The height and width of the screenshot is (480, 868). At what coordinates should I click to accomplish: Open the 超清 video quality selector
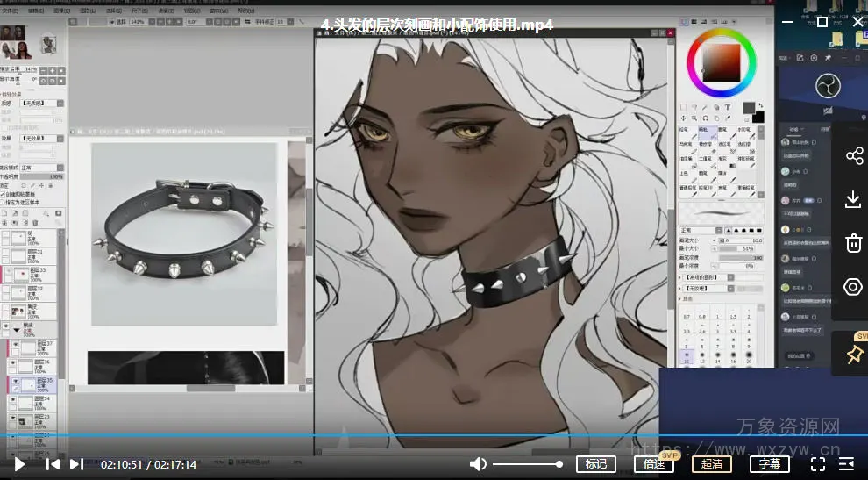pyautogui.click(x=711, y=464)
